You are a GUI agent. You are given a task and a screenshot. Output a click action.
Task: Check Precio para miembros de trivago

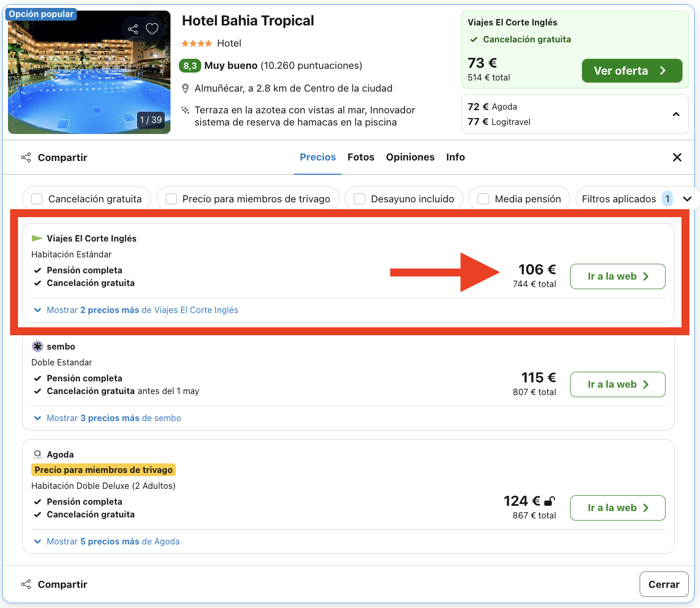click(171, 199)
